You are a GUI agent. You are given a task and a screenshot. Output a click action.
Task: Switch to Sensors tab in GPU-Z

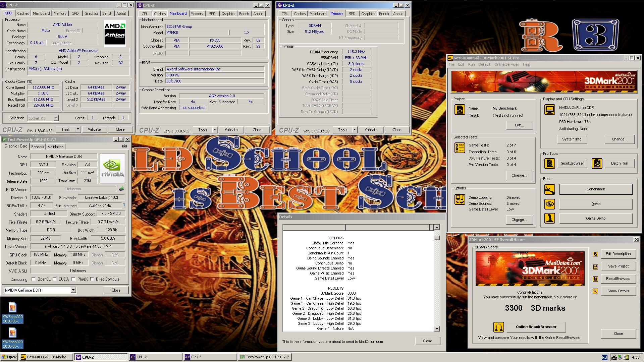[38, 146]
